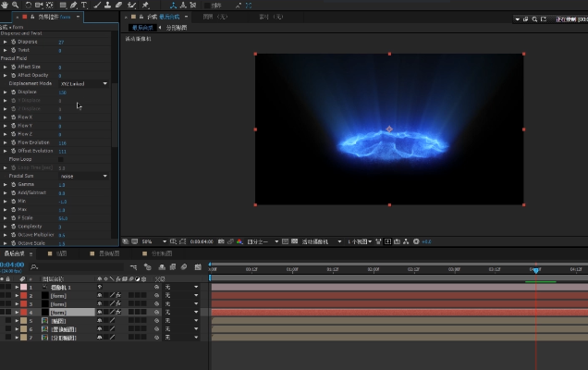Open the Displacement Mode dropdown
Viewport: 588px width, 370px height.
[83, 84]
